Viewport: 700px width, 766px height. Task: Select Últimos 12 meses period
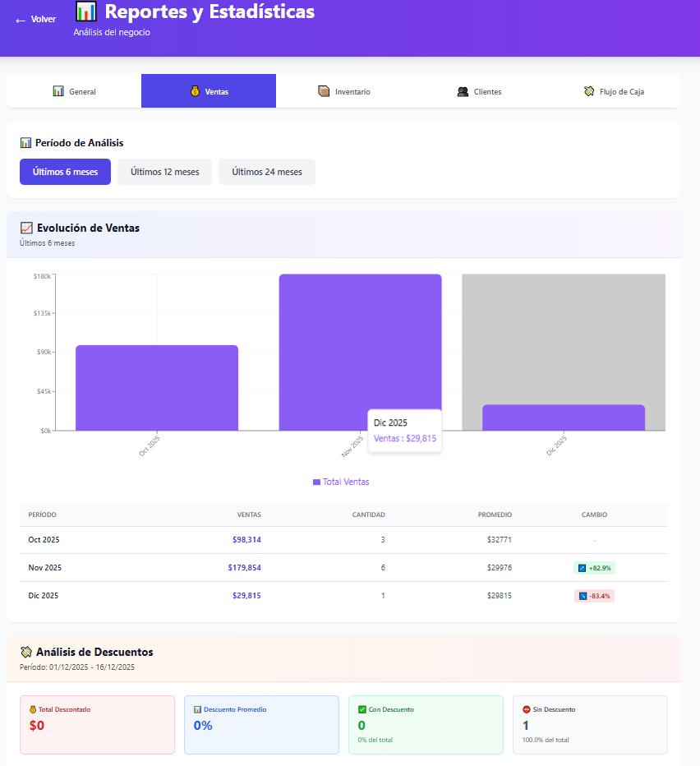pos(164,172)
